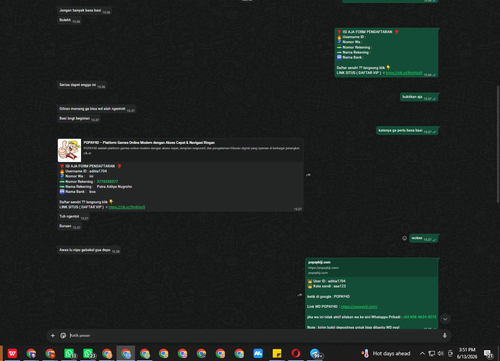Image resolution: width=500 pixels, height=361 pixels.
Task: Open the Popeye thumbnail link preview
Action: pos(69,150)
